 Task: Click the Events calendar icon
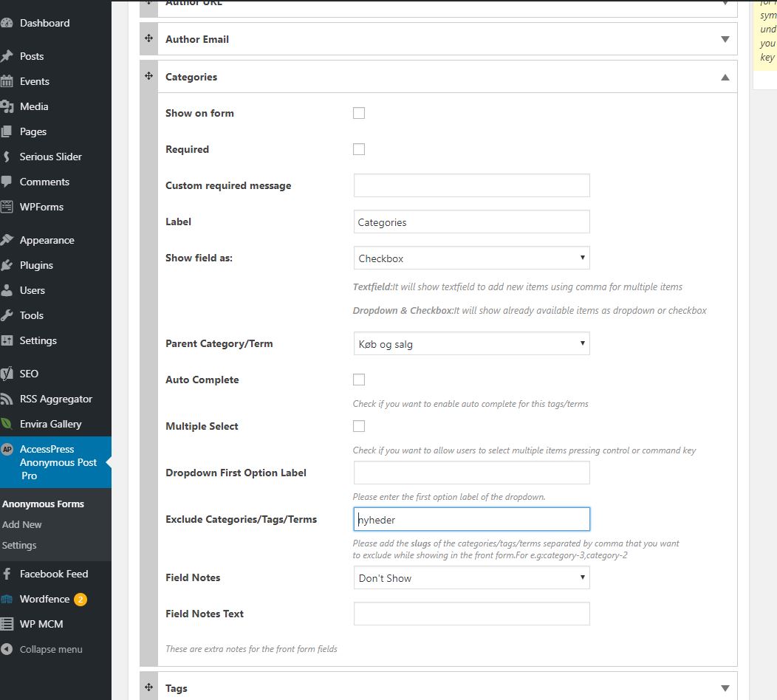click(x=7, y=81)
